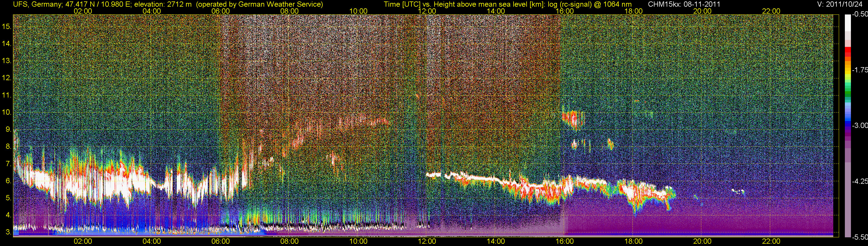Screen dimensions: 868x246
Task: Select the height axis '7.' km label
Action: coord(8,164)
